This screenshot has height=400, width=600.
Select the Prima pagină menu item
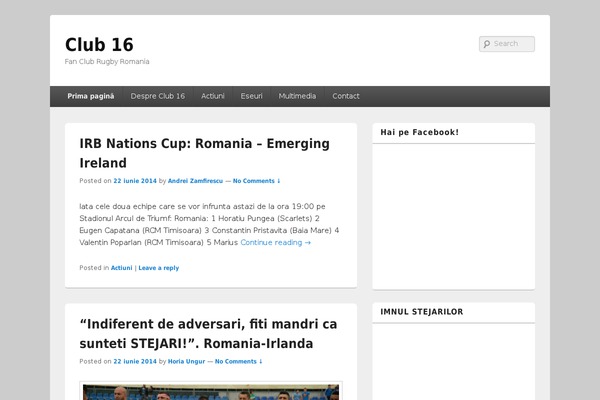91,96
